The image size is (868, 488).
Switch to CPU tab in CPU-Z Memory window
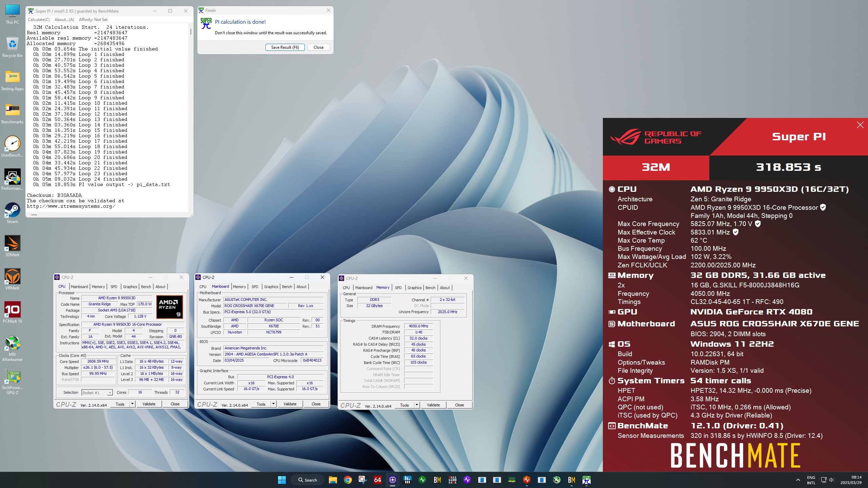[346, 288]
